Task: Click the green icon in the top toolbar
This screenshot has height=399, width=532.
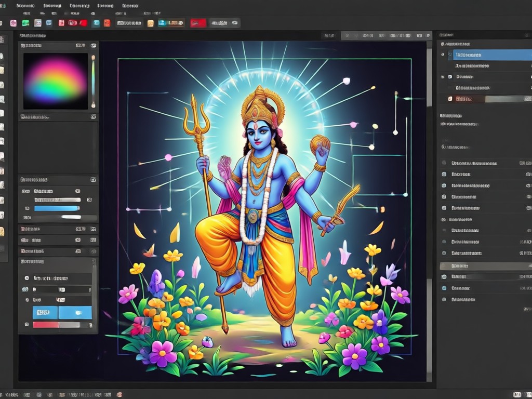Action: [25, 23]
